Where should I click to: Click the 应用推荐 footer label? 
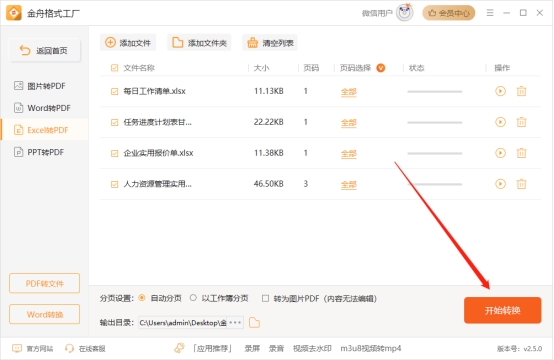[212, 349]
